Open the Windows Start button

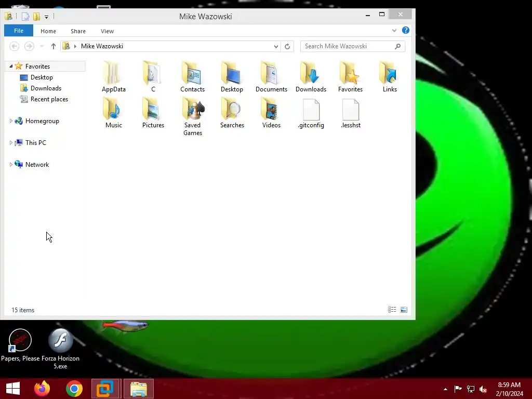[13, 389]
